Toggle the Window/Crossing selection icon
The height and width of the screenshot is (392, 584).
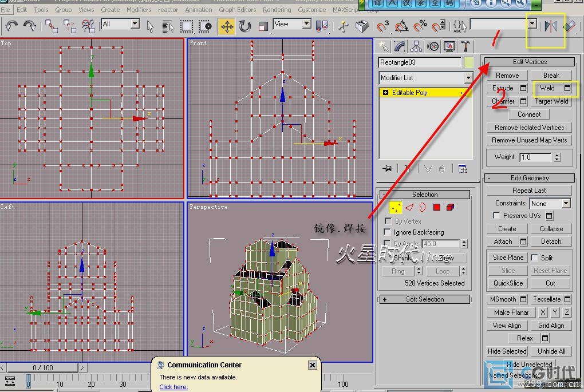[205, 26]
